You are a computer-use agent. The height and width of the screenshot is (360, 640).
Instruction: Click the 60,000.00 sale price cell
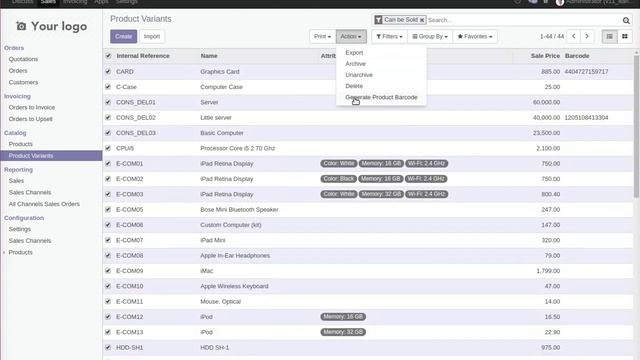(x=546, y=102)
